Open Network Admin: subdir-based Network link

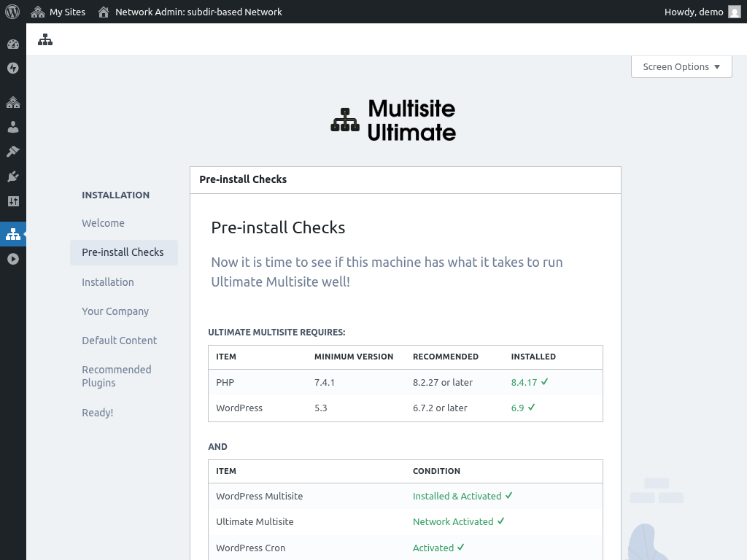point(190,12)
